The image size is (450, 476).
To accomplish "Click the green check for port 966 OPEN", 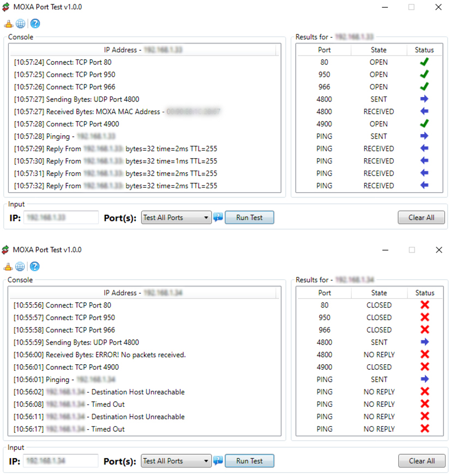I will tap(424, 87).
